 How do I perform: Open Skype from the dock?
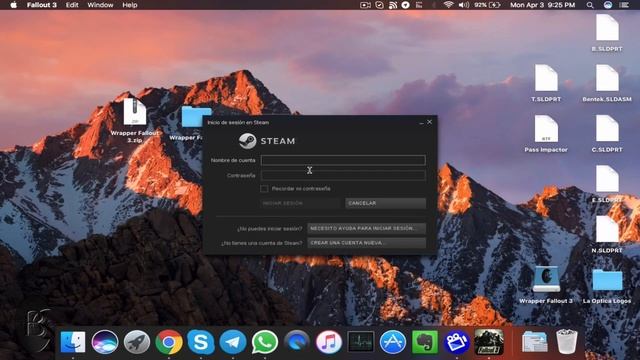pyautogui.click(x=201, y=342)
